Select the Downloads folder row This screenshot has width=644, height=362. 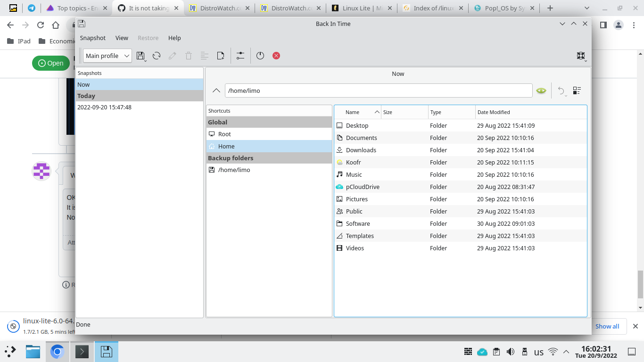461,150
